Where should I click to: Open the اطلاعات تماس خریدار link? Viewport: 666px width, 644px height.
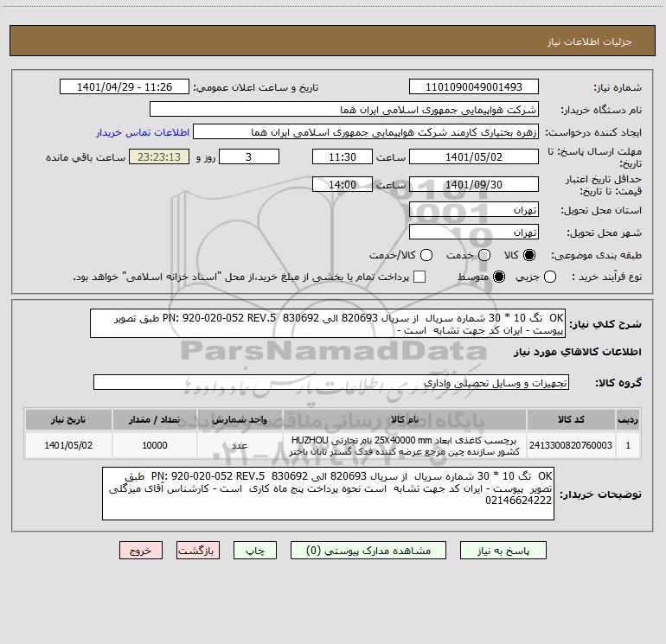tap(143, 132)
